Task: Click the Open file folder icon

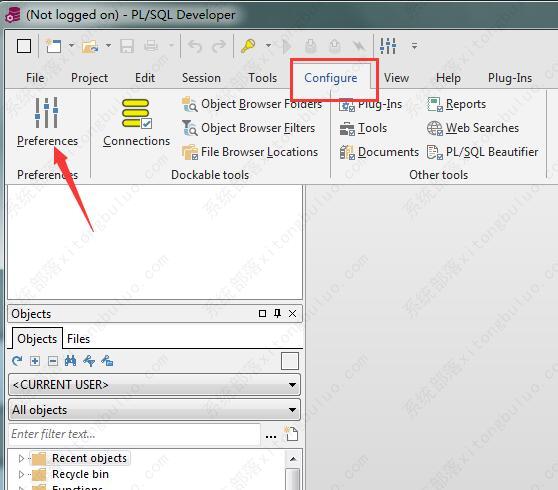Action: 90,46
